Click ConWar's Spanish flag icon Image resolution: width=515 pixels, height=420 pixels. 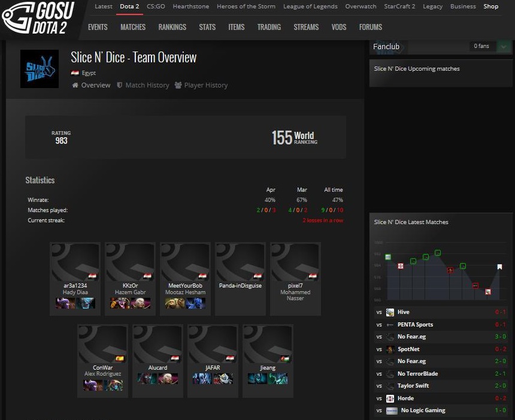[120, 358]
